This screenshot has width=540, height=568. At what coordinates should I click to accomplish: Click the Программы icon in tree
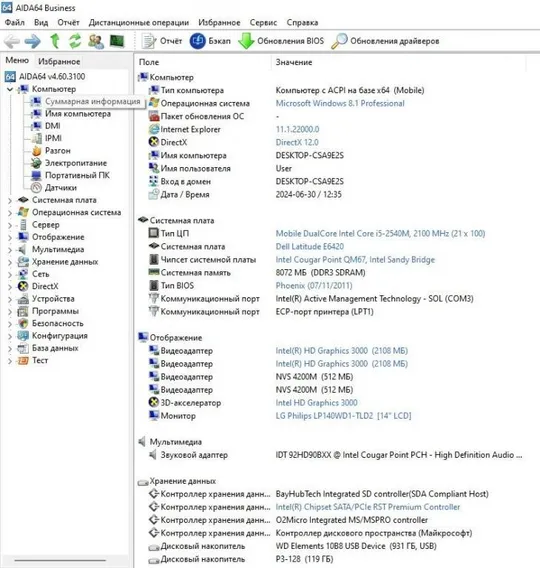click(23, 311)
